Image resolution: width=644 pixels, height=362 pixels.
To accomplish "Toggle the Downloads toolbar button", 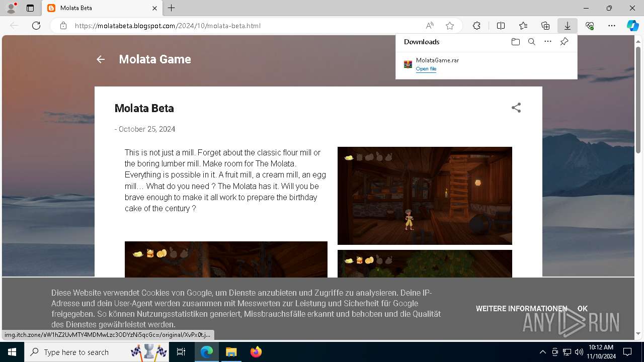I will 568,26.
